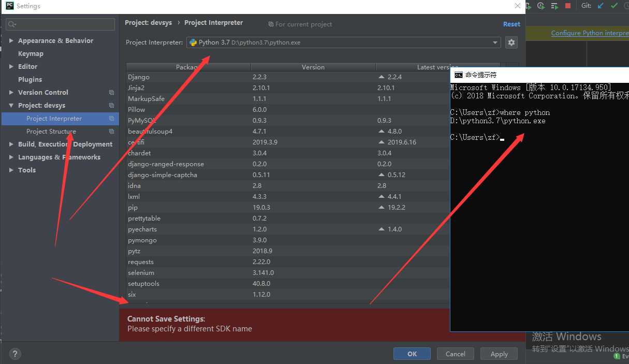
Task: Click the Python logo in interpreter field
Action: pos(193,42)
